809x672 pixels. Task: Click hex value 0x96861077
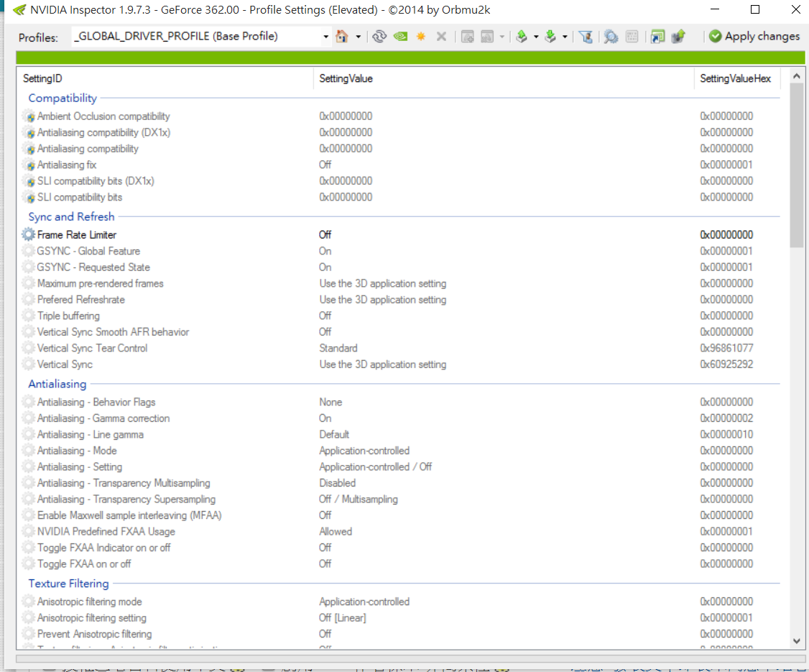click(726, 348)
